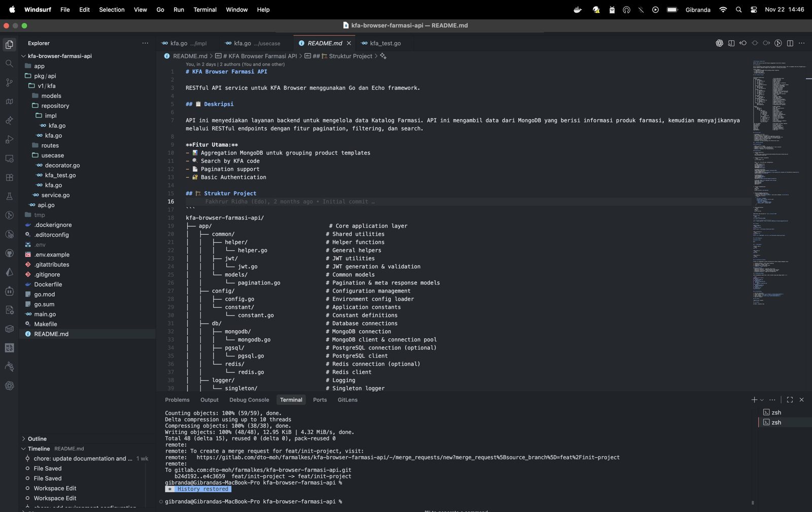Split the editor right
The width and height of the screenshot is (812, 512).
click(x=790, y=43)
